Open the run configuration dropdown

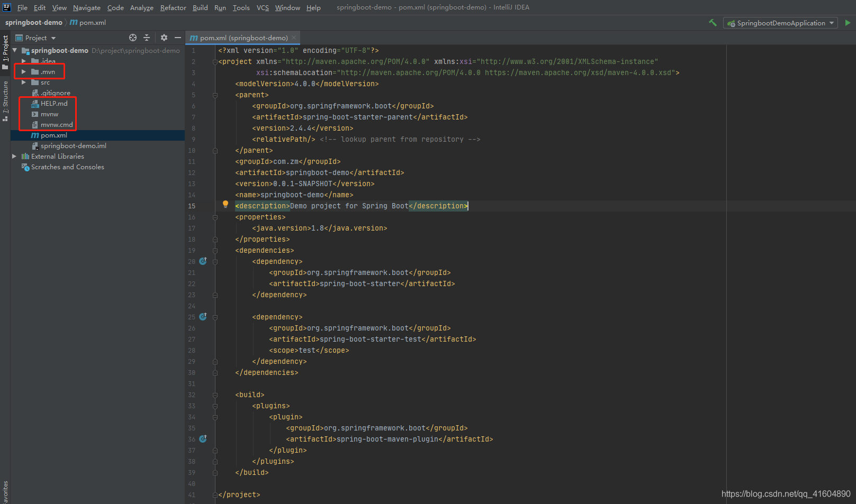click(x=780, y=23)
